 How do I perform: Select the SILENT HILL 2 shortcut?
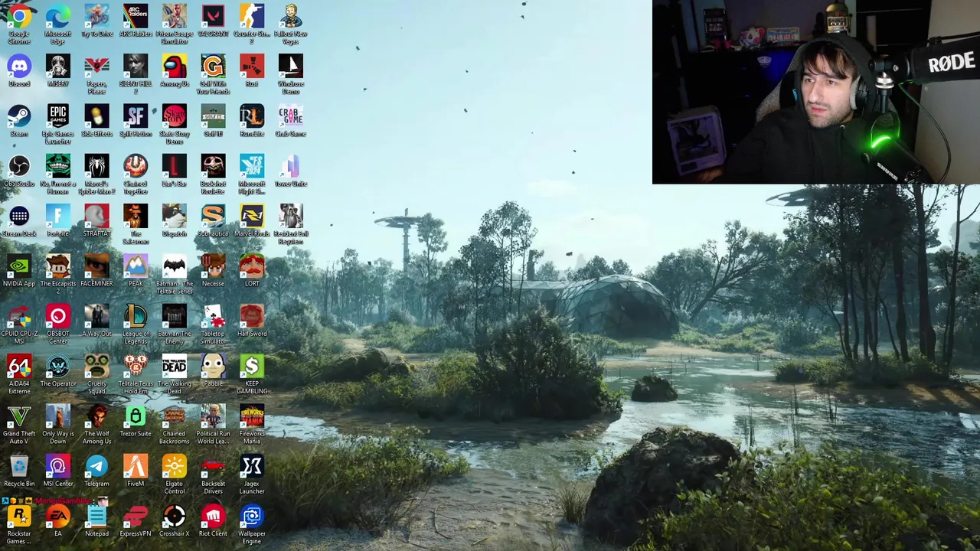click(x=136, y=67)
